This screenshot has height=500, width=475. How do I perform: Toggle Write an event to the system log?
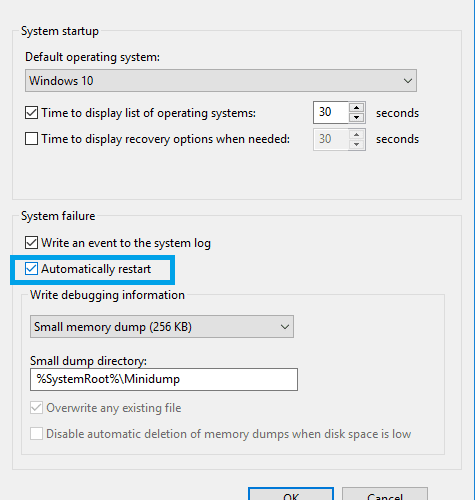click(x=31, y=243)
